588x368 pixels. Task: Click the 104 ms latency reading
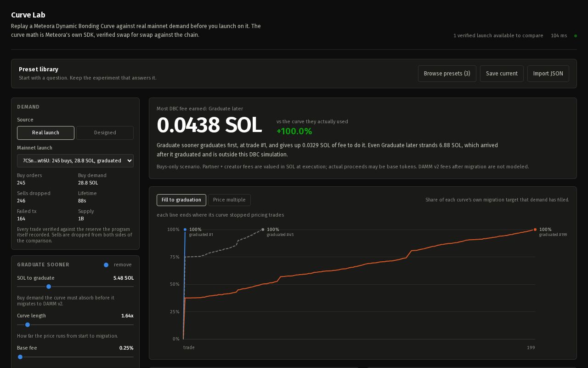point(559,36)
